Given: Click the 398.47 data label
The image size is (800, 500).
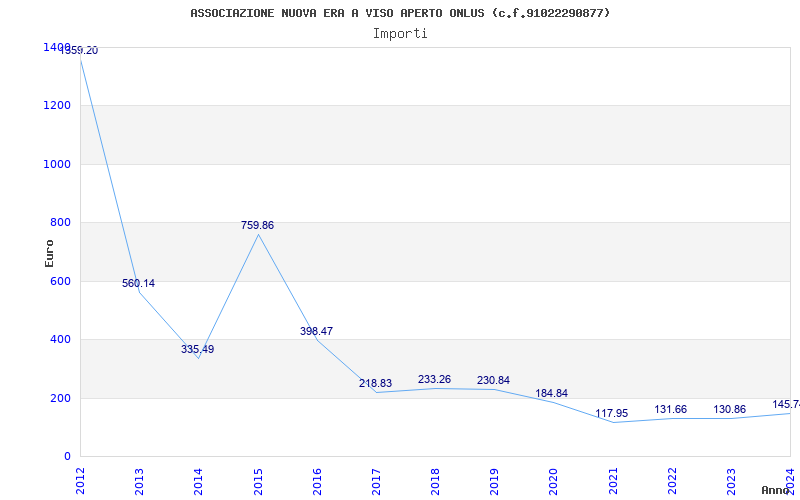Looking at the screenshot, I should tap(316, 331).
